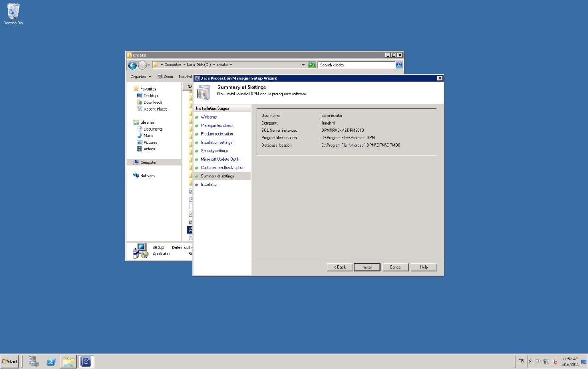The height and width of the screenshot is (369, 588).
Task: Click the DPM wizard title bar icon
Action: (197, 78)
